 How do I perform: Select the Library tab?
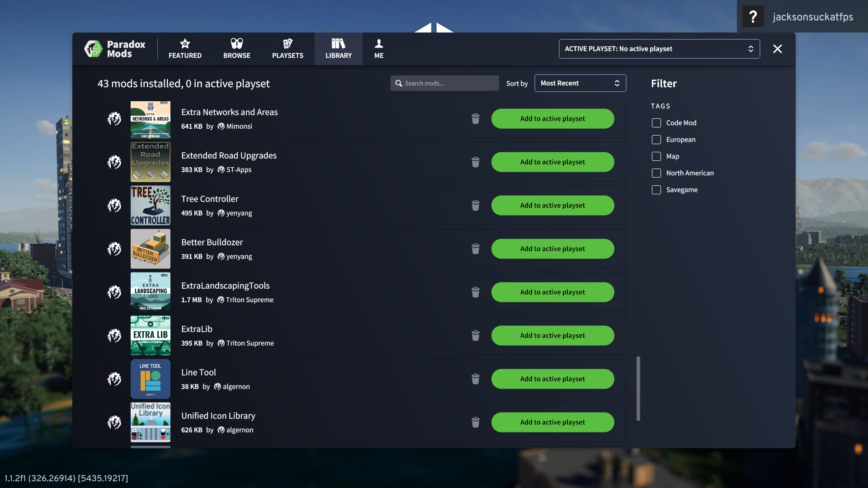pyautogui.click(x=338, y=49)
